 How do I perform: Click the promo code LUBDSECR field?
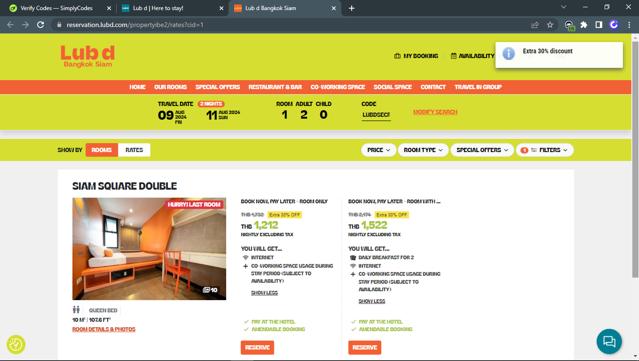(x=376, y=115)
